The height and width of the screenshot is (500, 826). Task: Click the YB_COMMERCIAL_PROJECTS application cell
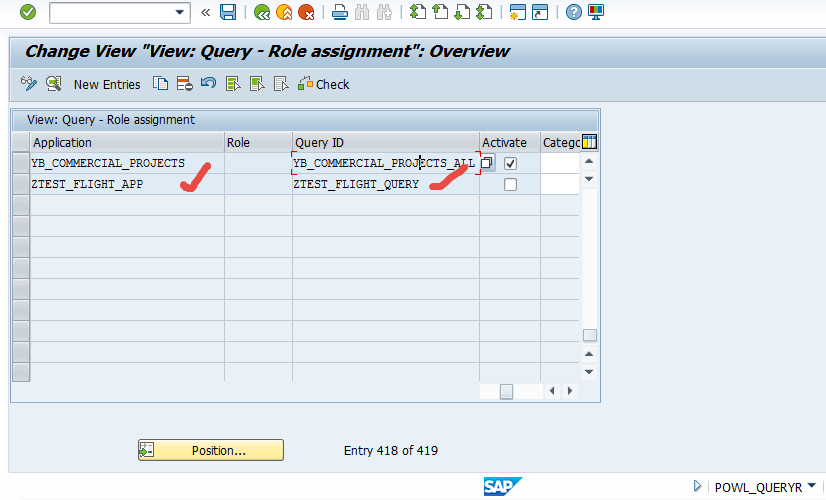coord(127,163)
